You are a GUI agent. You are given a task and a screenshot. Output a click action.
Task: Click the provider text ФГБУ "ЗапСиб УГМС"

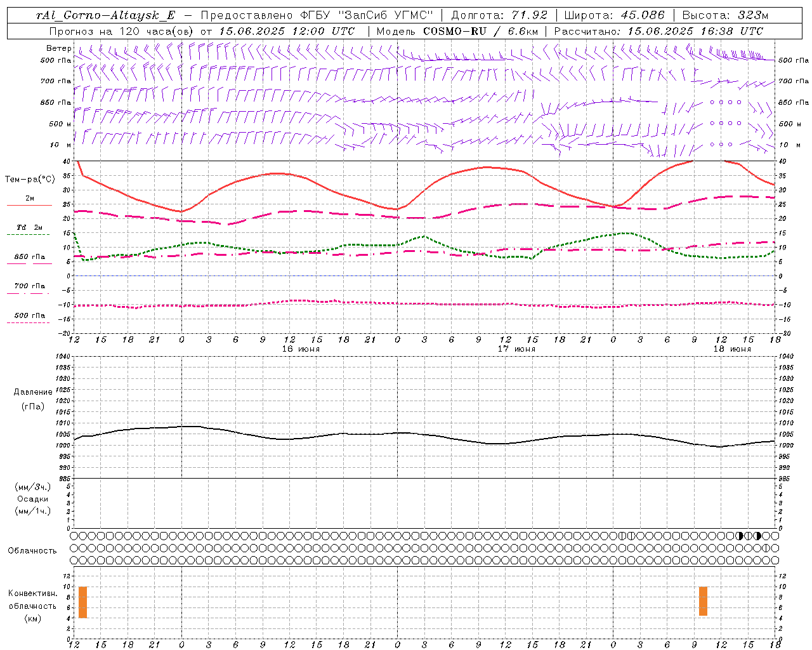click(366, 15)
